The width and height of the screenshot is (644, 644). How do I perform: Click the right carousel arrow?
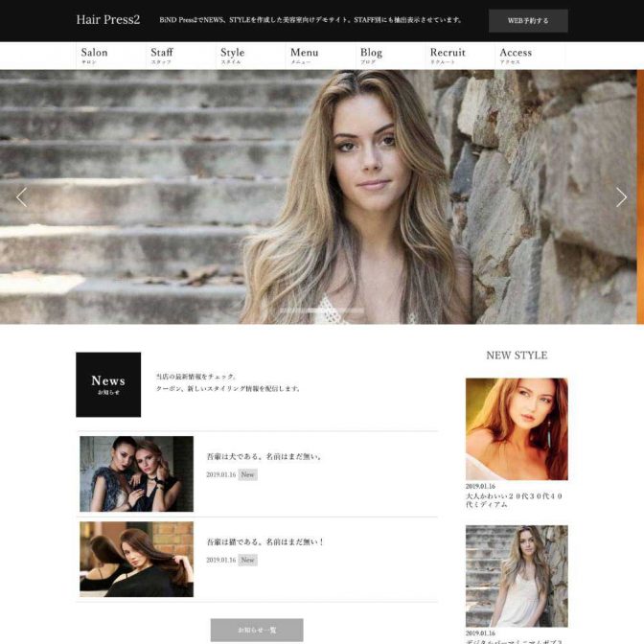pyautogui.click(x=621, y=197)
